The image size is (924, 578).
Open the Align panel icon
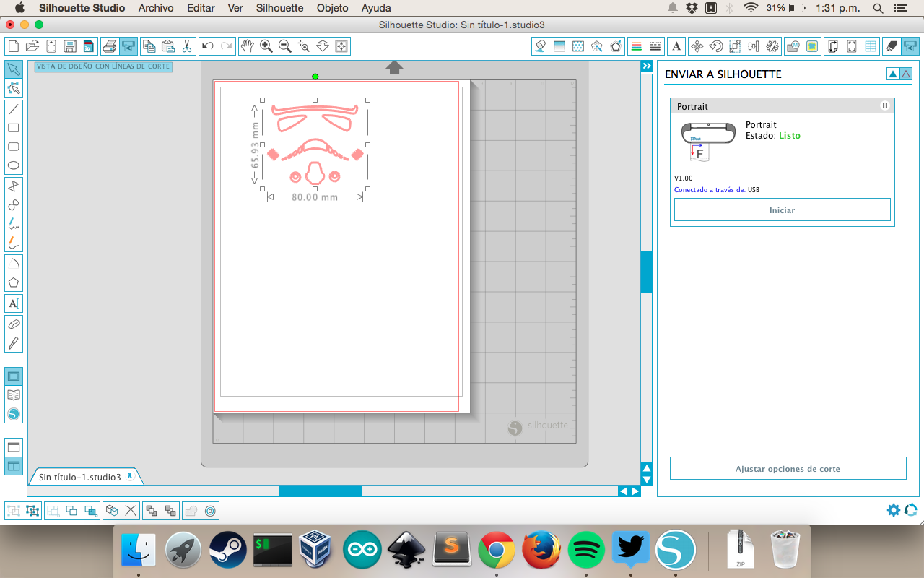[x=754, y=46]
